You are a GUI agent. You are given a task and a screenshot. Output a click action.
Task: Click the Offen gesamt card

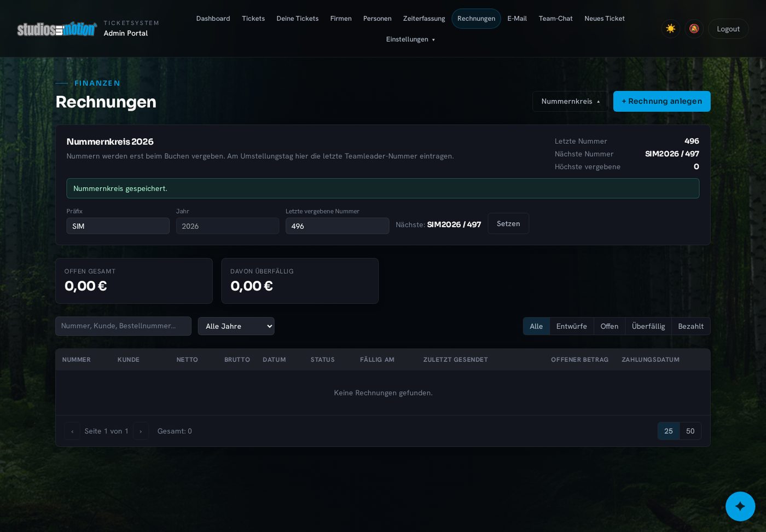tap(134, 281)
